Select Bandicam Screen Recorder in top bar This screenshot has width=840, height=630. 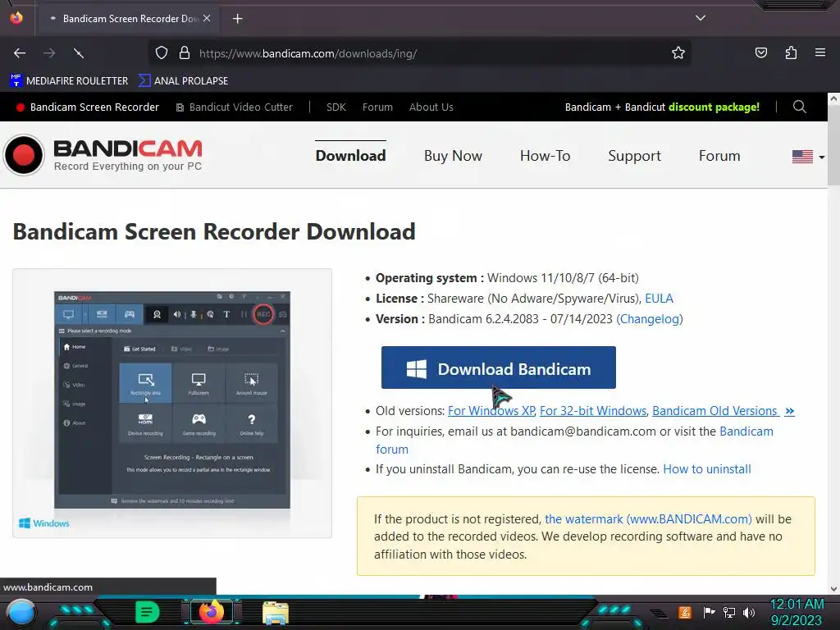pyautogui.click(x=87, y=107)
